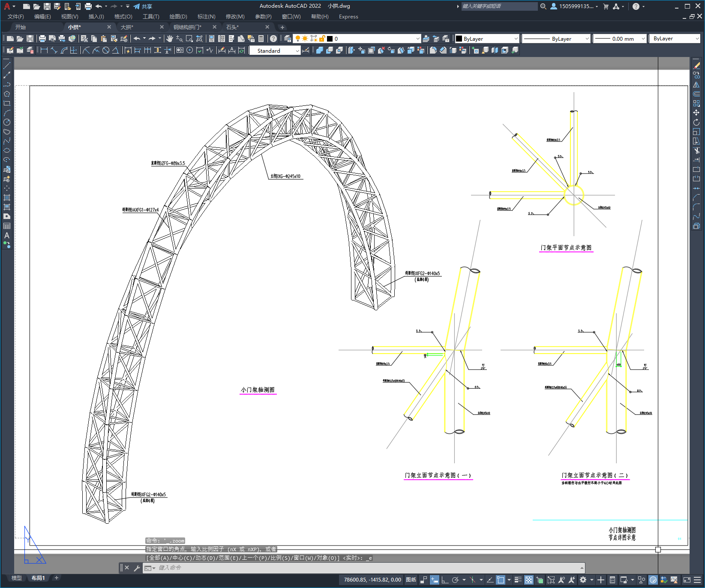Click the Linear dimension tool
This screenshot has height=588, width=705.
(44, 51)
